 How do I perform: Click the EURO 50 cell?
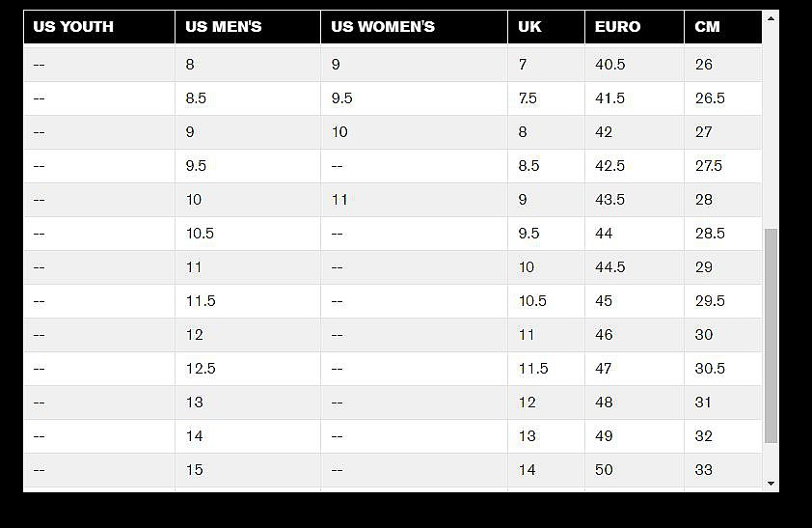point(604,470)
